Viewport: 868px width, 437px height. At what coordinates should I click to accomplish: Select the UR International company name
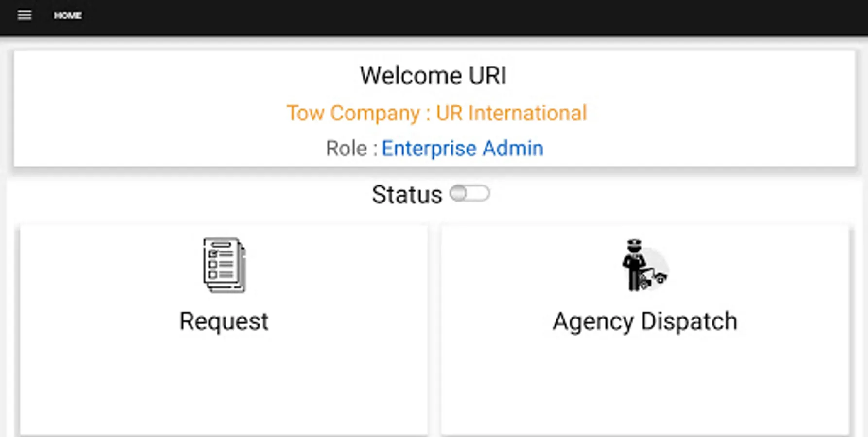(x=511, y=113)
